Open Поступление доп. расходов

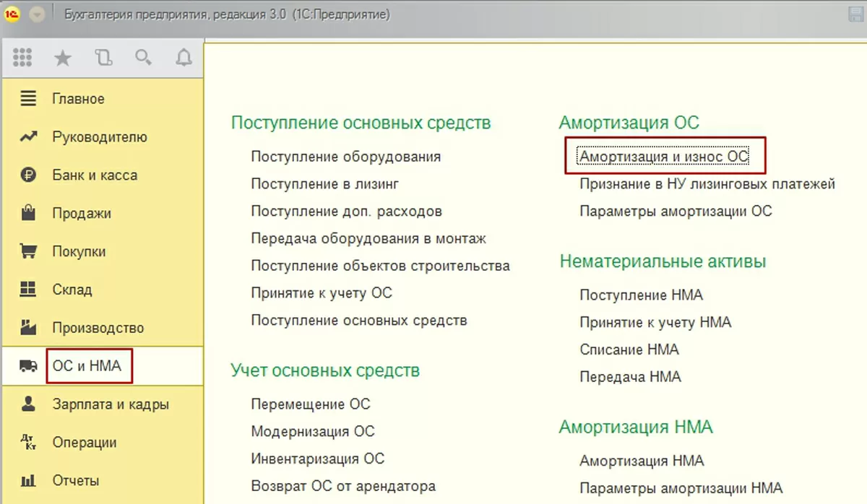(x=346, y=212)
